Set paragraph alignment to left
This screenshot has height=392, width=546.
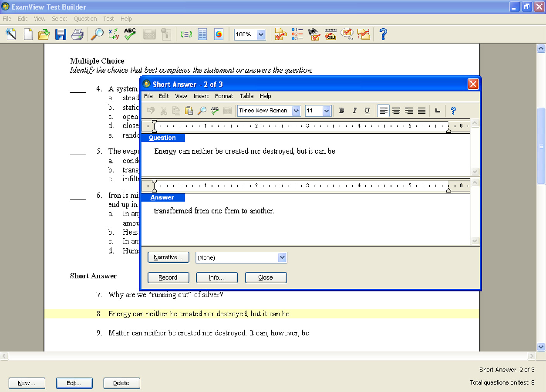tap(384, 111)
